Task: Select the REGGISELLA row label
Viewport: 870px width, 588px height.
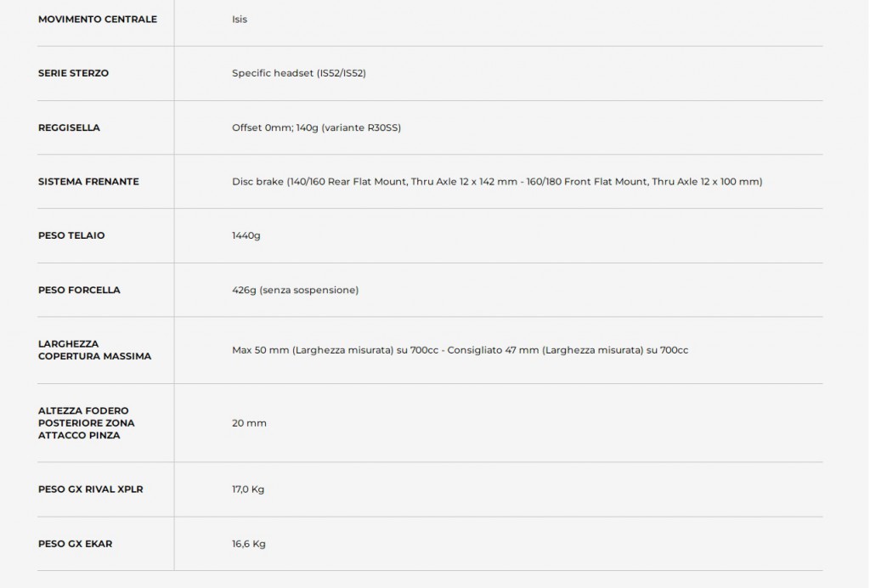Action: tap(70, 127)
